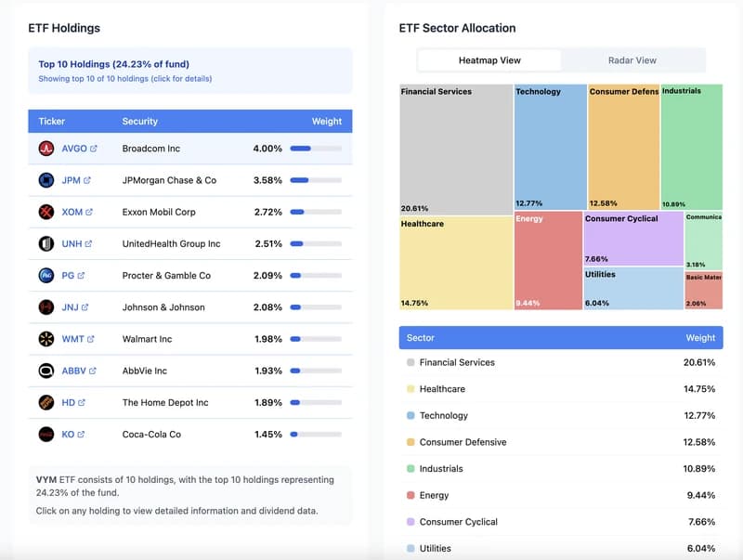Click the Broadcom company logo icon
Viewport: 743px width, 560px height.
coord(46,149)
